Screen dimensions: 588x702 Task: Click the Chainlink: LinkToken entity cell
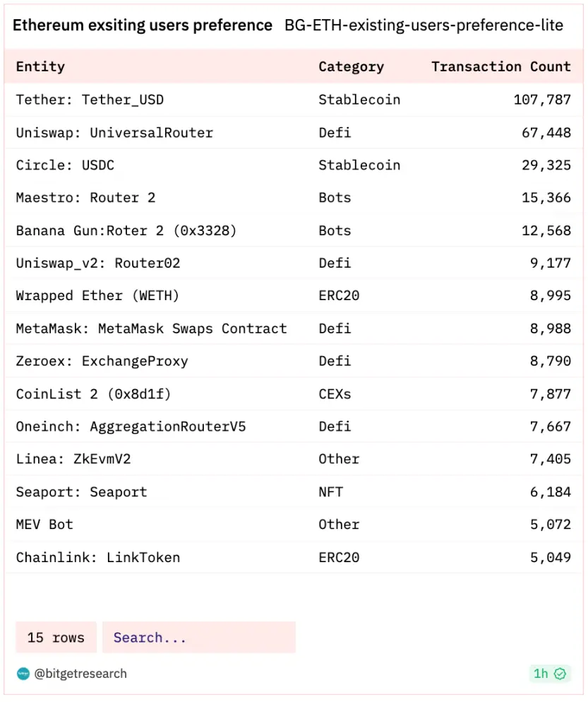pos(98,557)
